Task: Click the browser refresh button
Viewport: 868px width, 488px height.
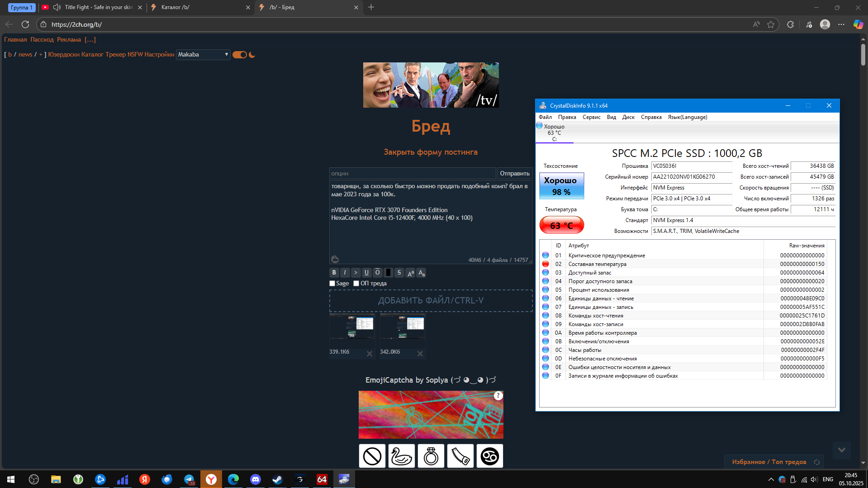Action: pyautogui.click(x=25, y=24)
